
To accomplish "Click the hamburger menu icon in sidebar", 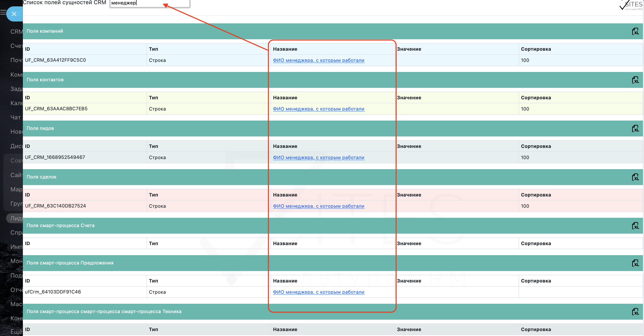I will click(x=3, y=12).
